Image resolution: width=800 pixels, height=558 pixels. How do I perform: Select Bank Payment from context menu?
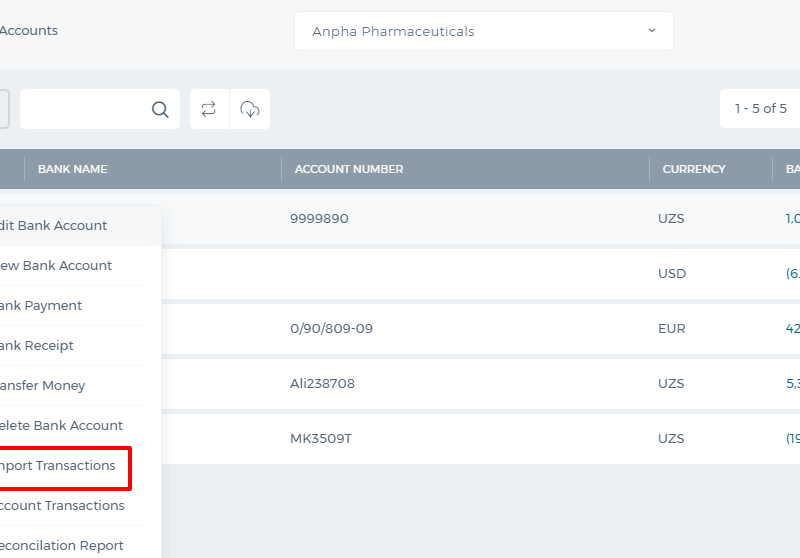tap(41, 306)
